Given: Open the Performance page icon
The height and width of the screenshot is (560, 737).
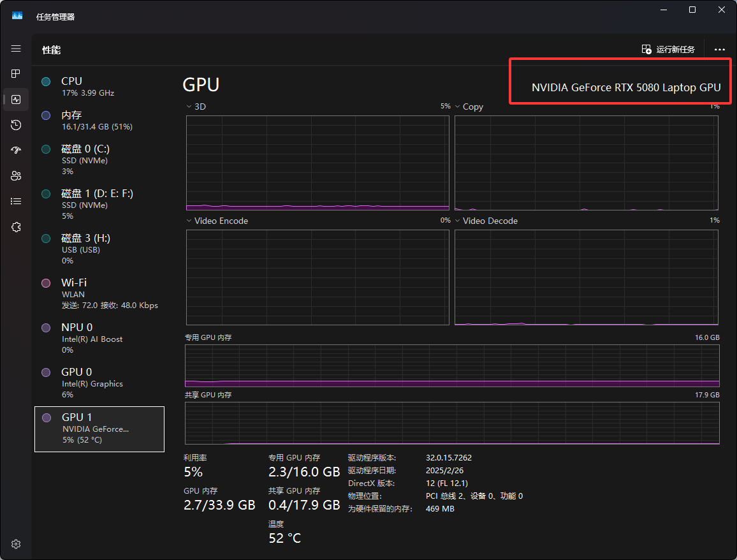Looking at the screenshot, I should tap(16, 99).
